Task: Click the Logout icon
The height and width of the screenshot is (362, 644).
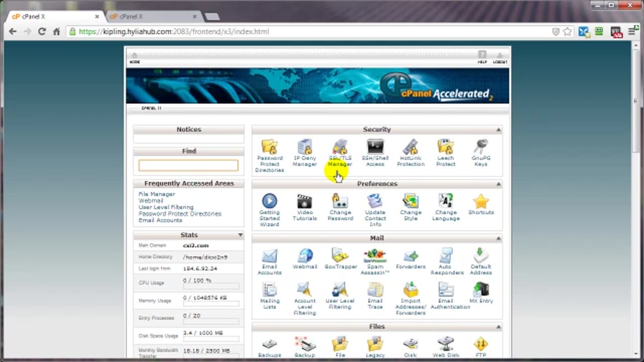Action: (500, 57)
